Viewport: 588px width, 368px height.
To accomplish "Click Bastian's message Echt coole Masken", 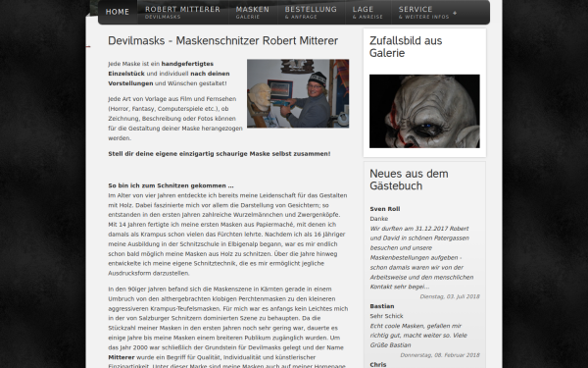I will pyautogui.click(x=418, y=336).
